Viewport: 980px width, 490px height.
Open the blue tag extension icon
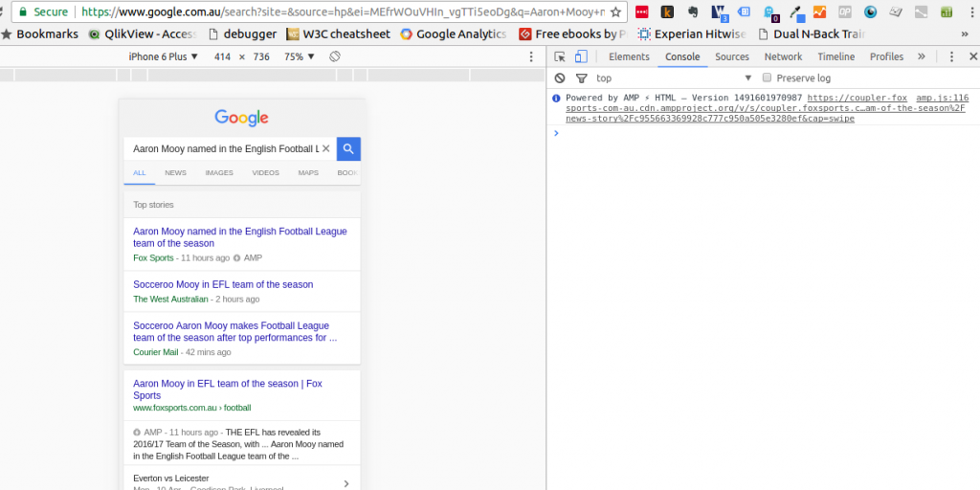click(744, 11)
